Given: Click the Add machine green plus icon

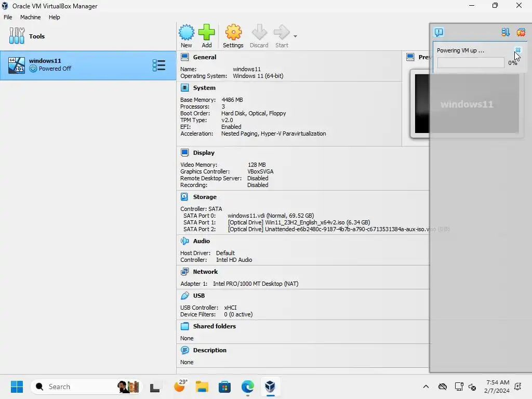Looking at the screenshot, I should click(206, 32).
